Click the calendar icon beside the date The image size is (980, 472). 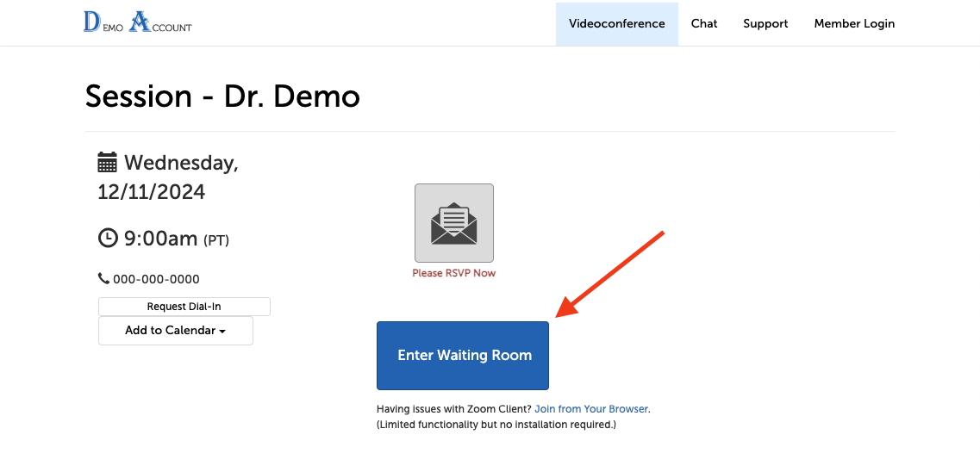click(x=108, y=163)
